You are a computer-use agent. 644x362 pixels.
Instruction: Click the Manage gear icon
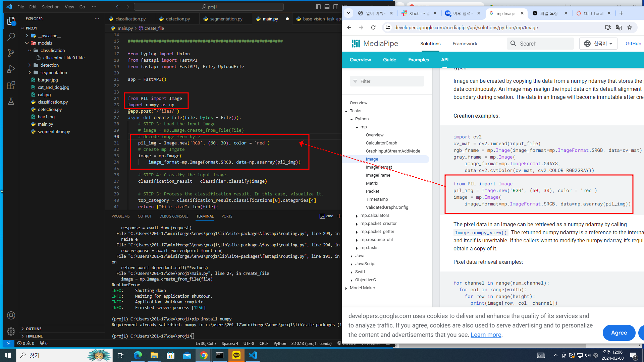coord(11,331)
